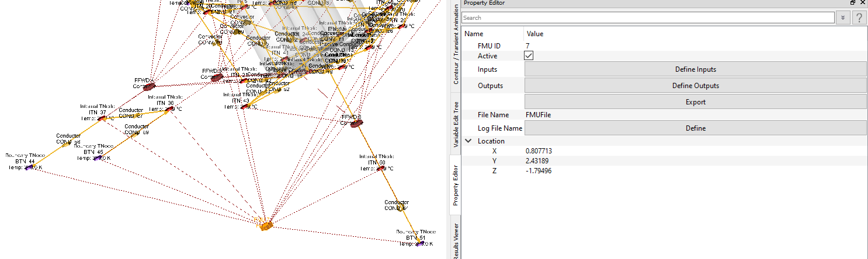Viewport: 868px width, 259px height.
Task: Select Boundary TNode BTN 44 icon
Action: click(x=29, y=168)
